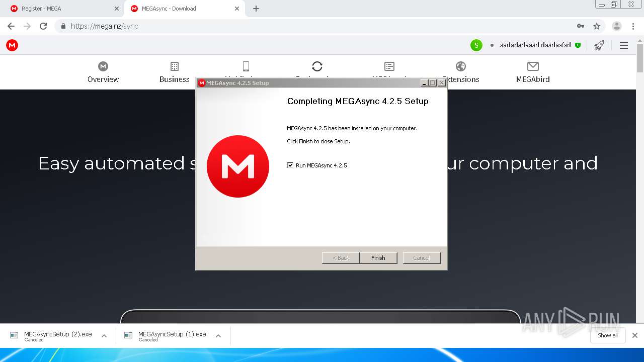Screen dimensions: 644x362
Task: Click the Back button in Setup
Action: tap(341, 258)
